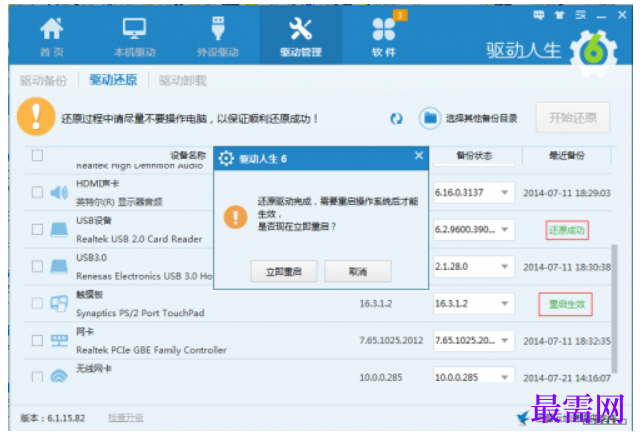Switch to the 驱动备份 tab
This screenshot has width=643, height=440.
tap(43, 80)
